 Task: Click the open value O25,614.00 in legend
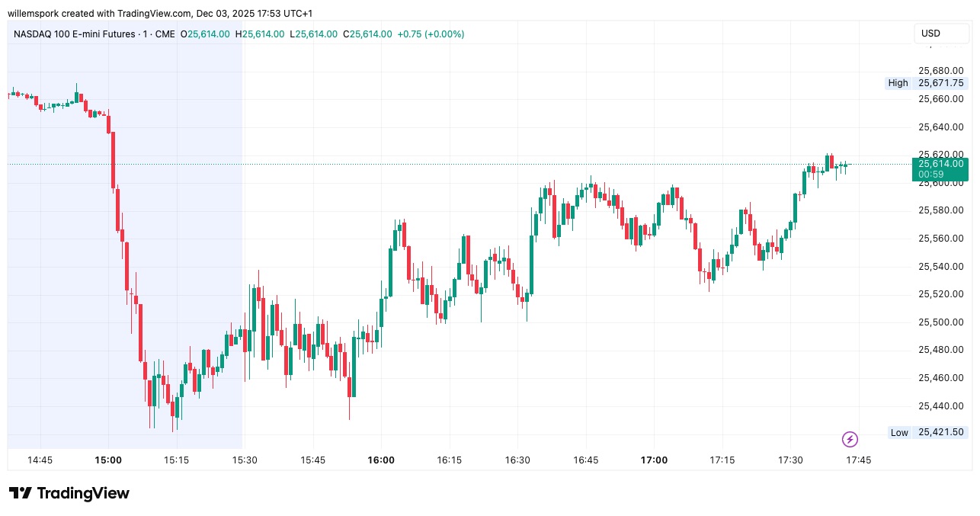coord(205,34)
